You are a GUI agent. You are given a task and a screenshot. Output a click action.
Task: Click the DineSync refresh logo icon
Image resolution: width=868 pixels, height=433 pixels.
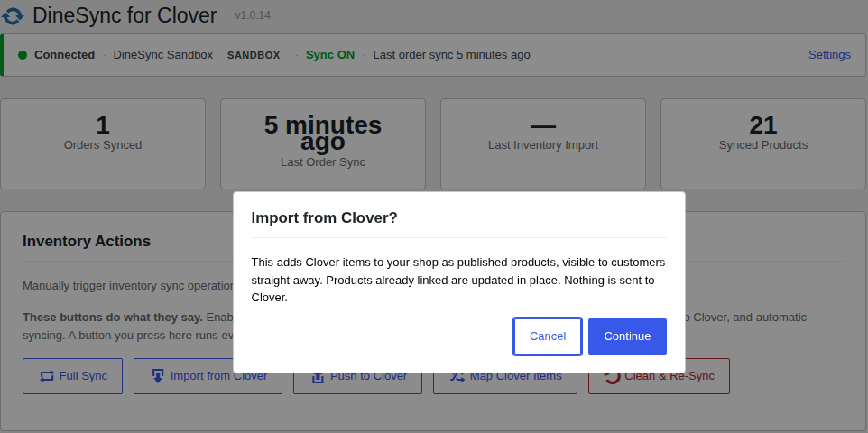coord(13,16)
